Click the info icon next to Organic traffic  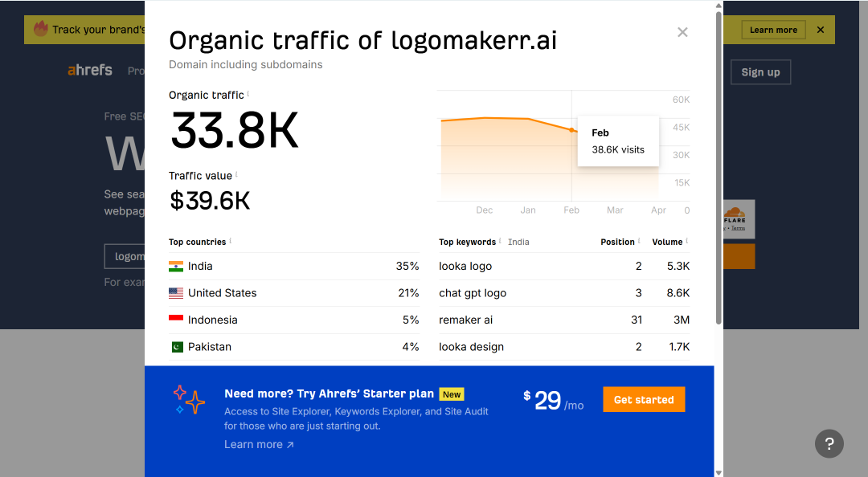click(x=248, y=94)
